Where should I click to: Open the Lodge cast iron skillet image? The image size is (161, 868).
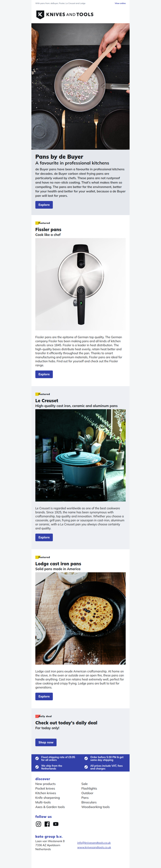[x=80, y=618]
